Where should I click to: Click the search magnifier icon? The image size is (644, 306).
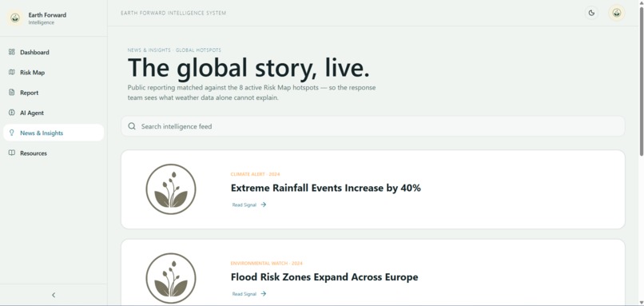pos(132,126)
